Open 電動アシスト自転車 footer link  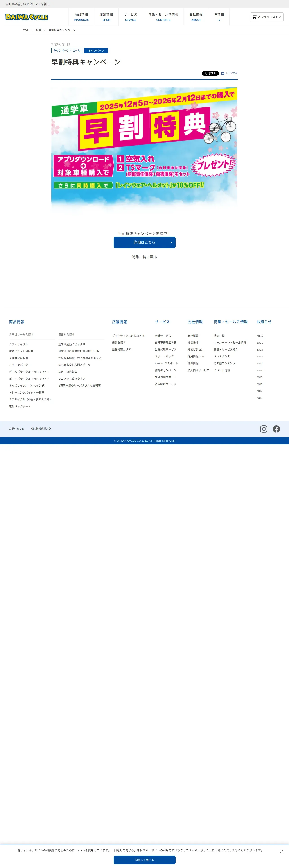tap(21, 351)
